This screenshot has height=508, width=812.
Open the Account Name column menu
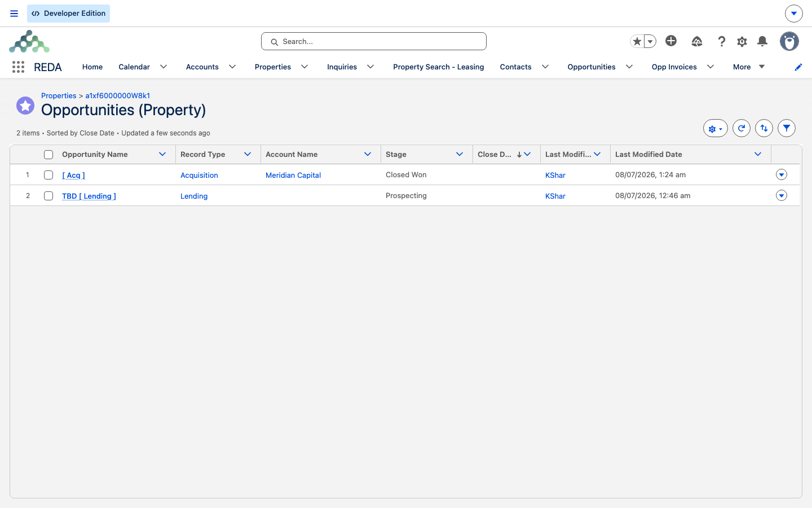[x=368, y=154]
